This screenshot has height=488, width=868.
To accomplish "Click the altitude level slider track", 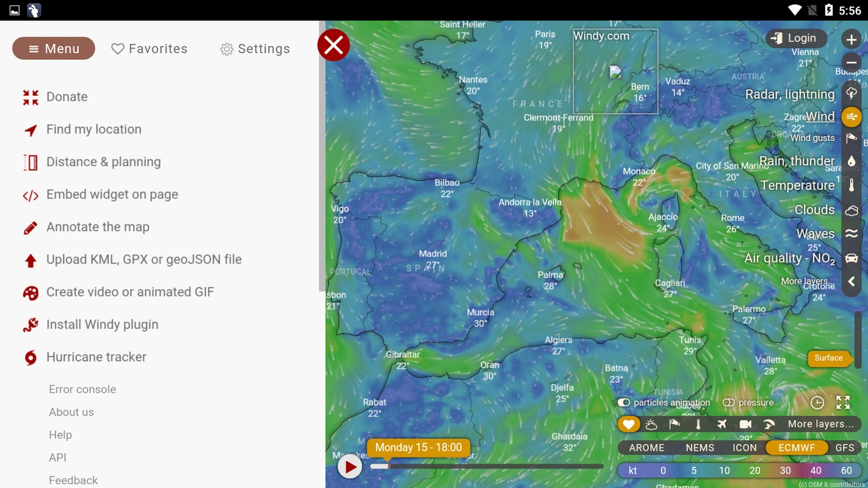I will pos(858,340).
